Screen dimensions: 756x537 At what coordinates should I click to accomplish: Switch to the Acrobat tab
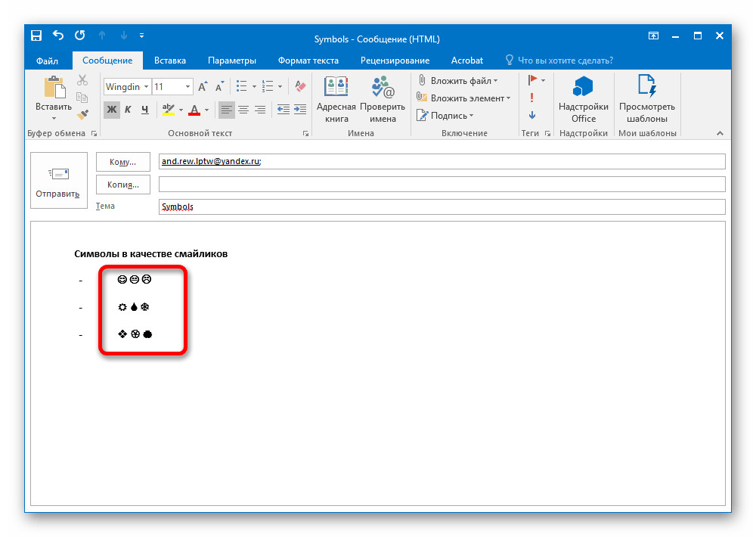(x=466, y=61)
